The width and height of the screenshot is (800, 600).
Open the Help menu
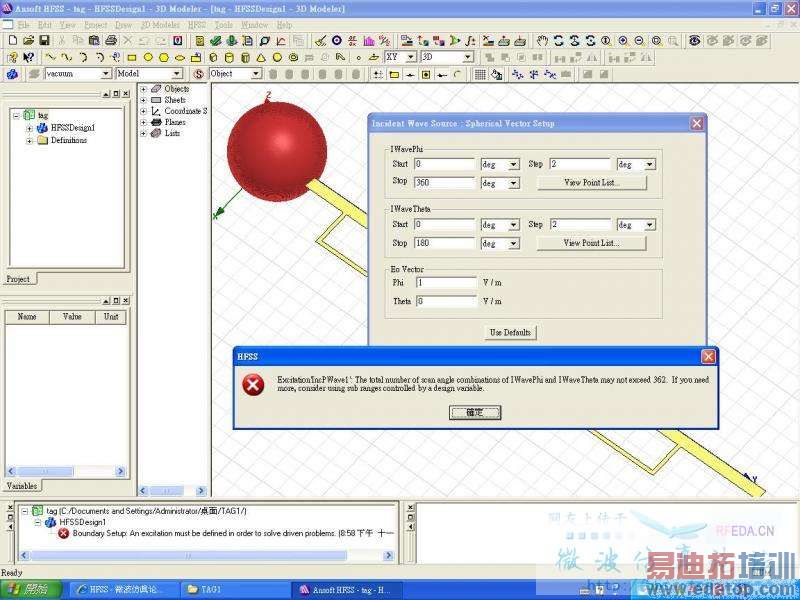284,24
